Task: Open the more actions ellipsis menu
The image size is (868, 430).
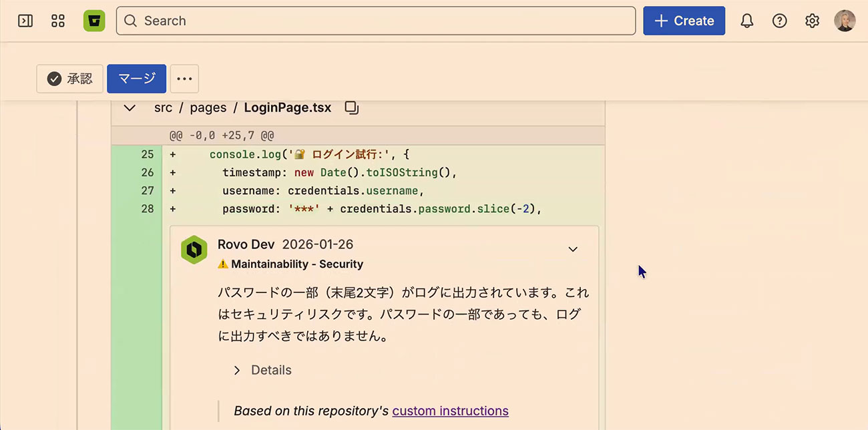Action: (x=184, y=79)
